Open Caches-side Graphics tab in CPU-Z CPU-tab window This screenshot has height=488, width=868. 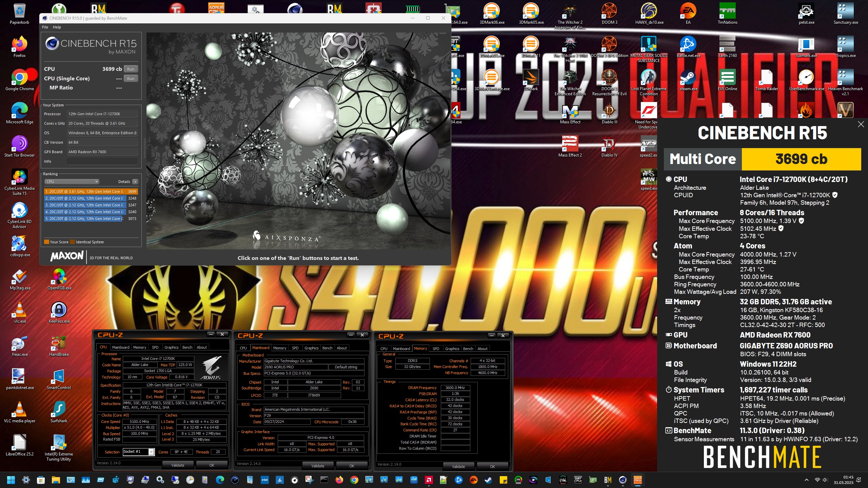coord(171,347)
